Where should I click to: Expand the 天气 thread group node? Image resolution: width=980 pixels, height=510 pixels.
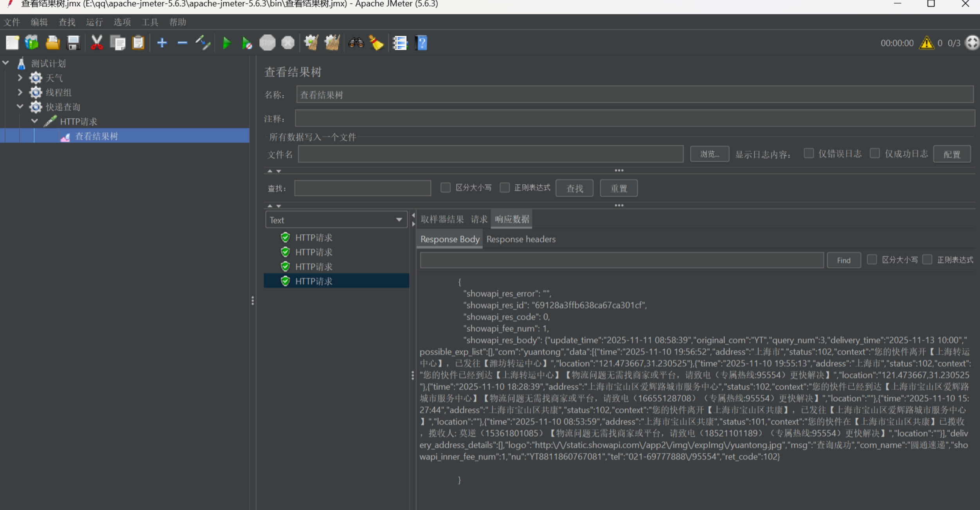[20, 78]
